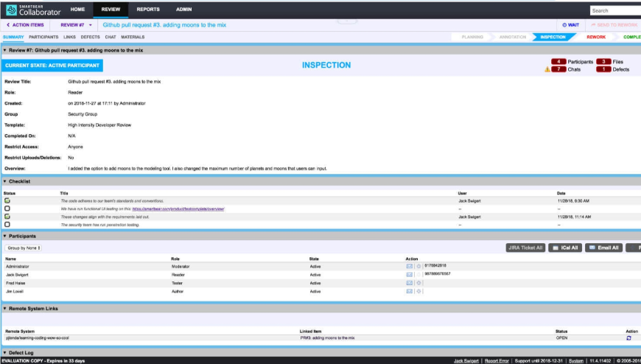Collapse the Checklist section
This screenshot has height=364, width=641.
[4, 181]
